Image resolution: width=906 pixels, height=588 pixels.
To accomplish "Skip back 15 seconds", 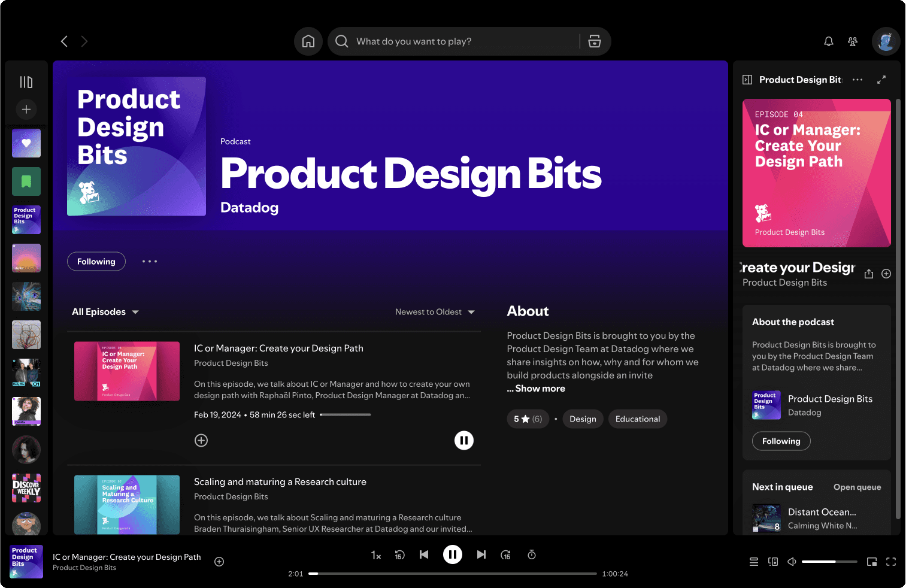I will click(x=400, y=555).
